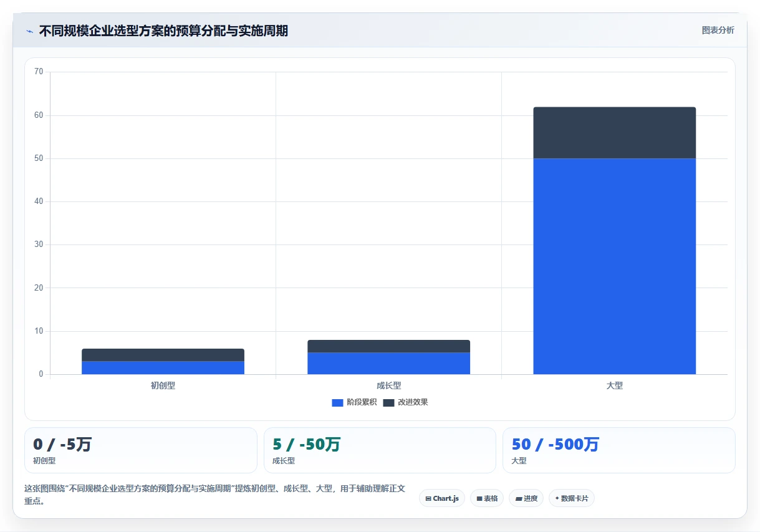Click the Chart.js tag
Image resolution: width=760 pixels, height=532 pixels.
442,498
